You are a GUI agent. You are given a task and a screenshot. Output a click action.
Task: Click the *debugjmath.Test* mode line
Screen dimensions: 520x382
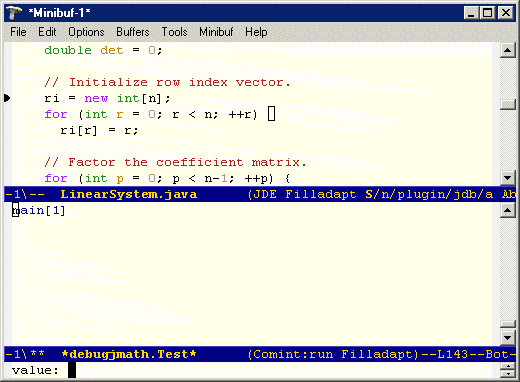coord(260,354)
